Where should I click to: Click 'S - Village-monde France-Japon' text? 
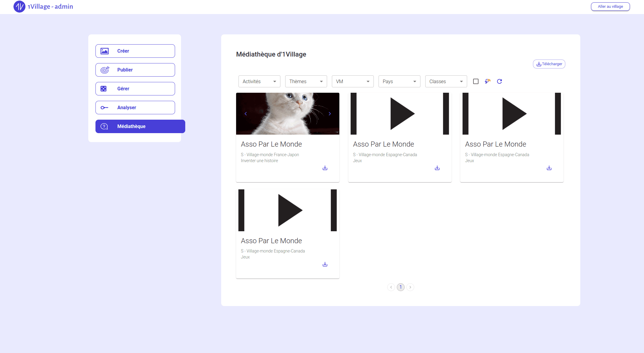click(x=270, y=155)
